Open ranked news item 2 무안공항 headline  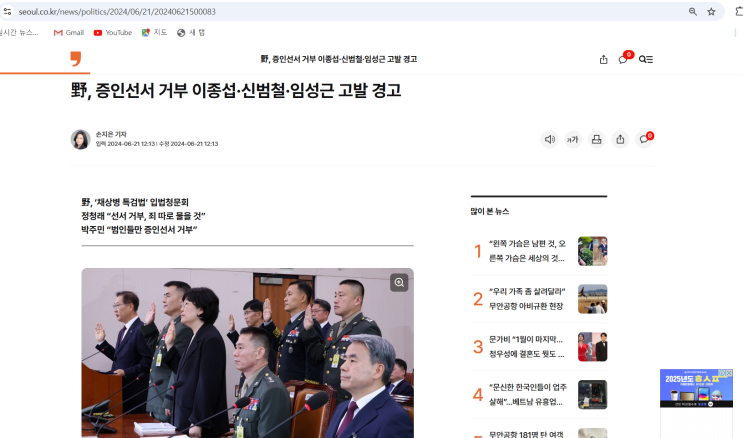click(527, 299)
